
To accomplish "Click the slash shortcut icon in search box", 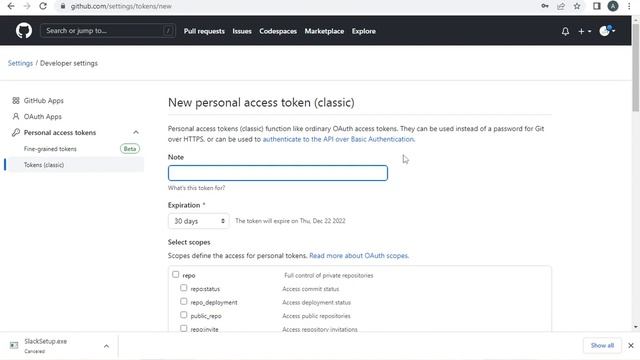I will point(168,31).
